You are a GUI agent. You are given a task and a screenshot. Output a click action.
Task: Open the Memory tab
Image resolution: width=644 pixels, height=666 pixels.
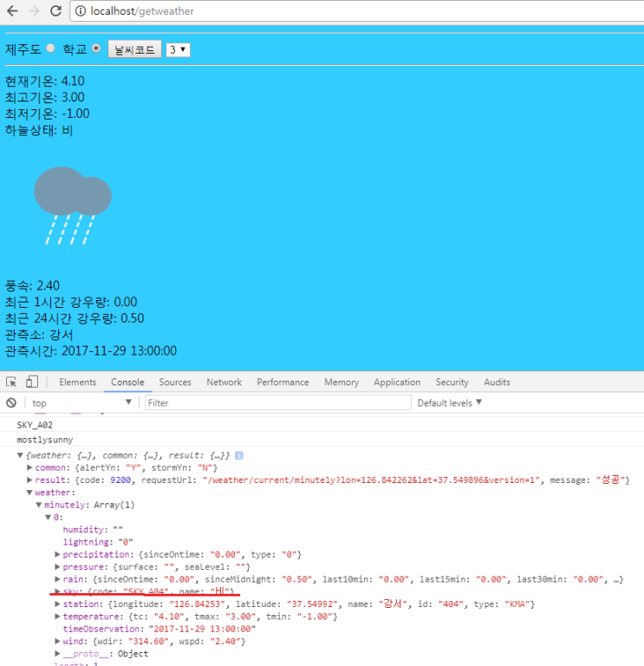click(x=342, y=382)
